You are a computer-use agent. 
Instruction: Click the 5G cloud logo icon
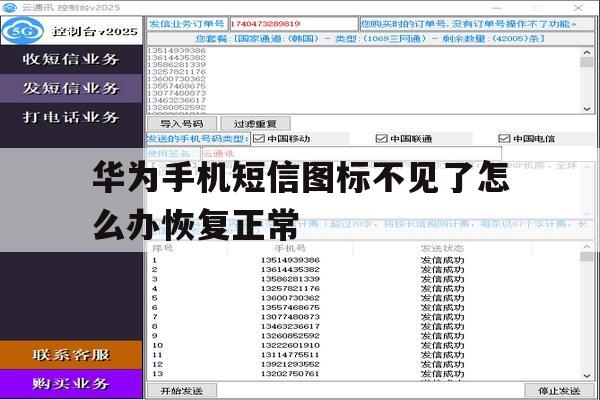pos(23,31)
